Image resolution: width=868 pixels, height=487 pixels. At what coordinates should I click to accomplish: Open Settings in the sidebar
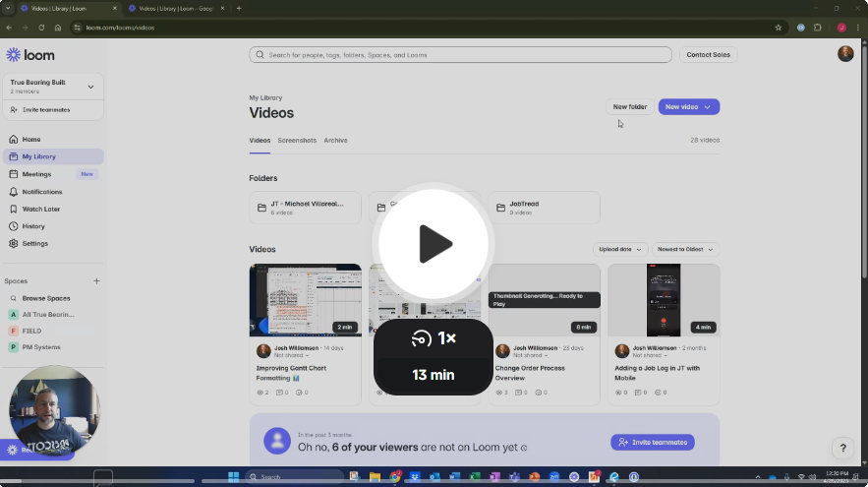(x=53, y=243)
